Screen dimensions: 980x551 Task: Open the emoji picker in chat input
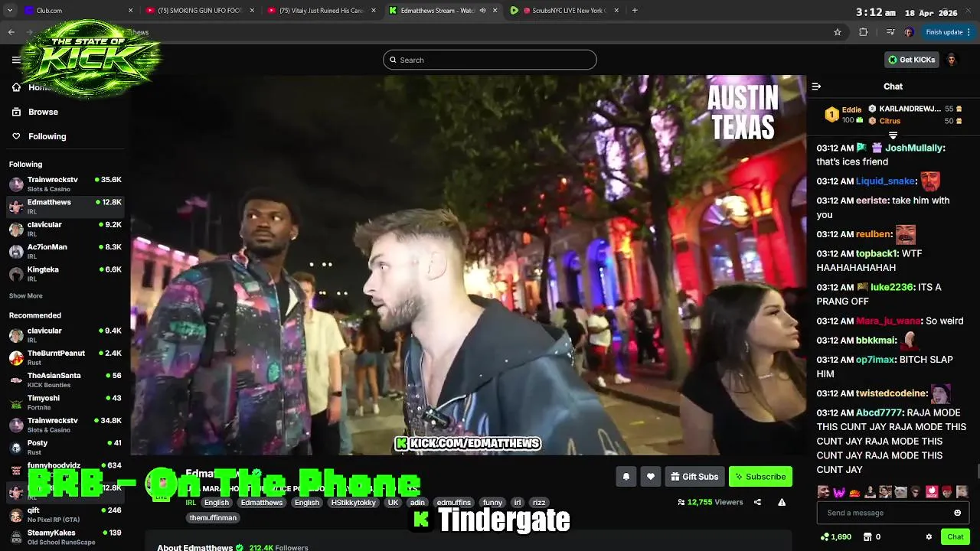(957, 513)
